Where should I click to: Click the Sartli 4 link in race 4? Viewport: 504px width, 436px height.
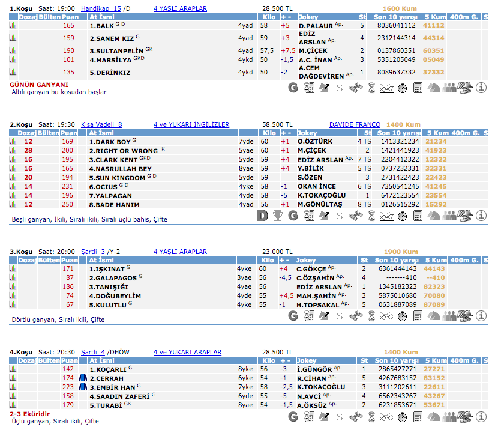[93, 352]
